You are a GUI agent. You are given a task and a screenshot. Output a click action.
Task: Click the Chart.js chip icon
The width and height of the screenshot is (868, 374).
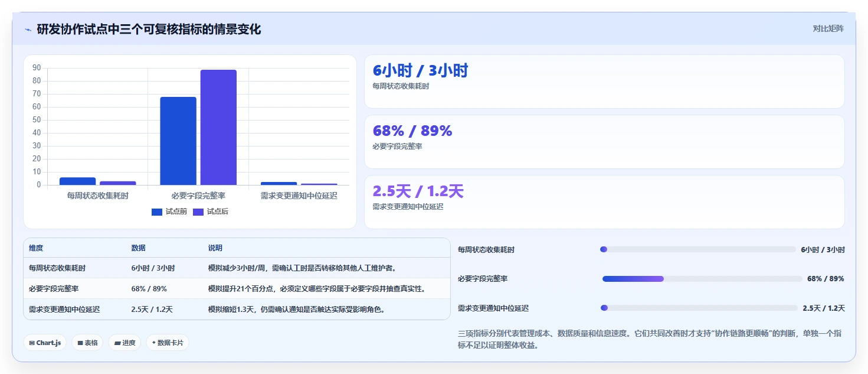coord(32,343)
